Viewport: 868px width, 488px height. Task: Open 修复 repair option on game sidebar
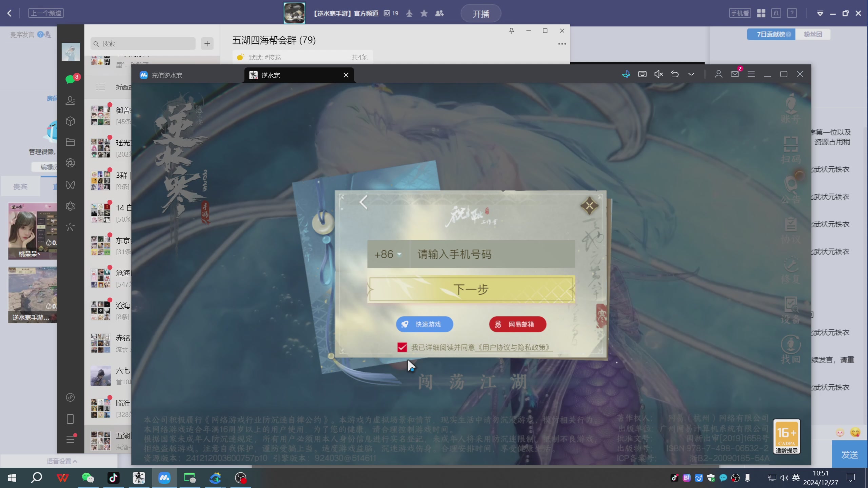click(x=791, y=270)
